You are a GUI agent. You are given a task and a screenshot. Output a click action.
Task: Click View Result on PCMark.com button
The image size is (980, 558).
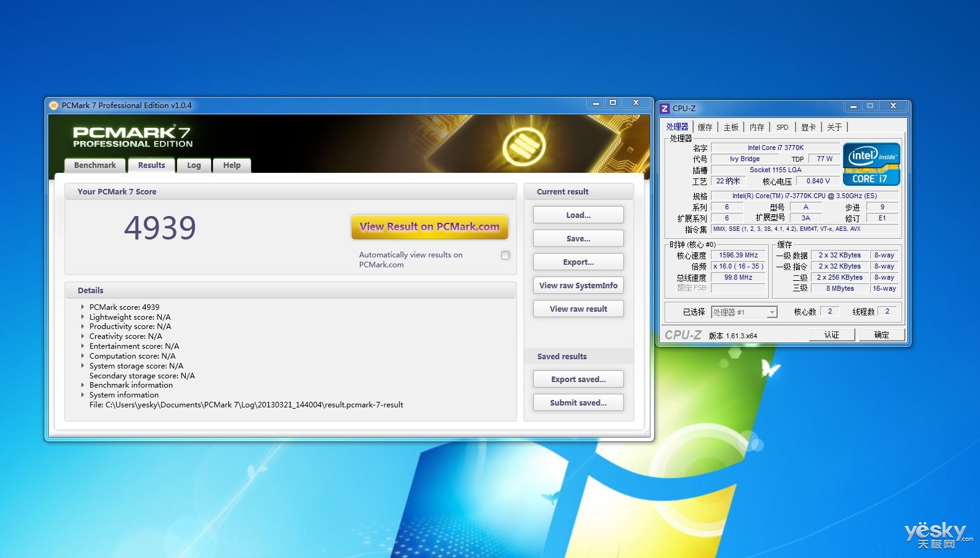point(430,227)
